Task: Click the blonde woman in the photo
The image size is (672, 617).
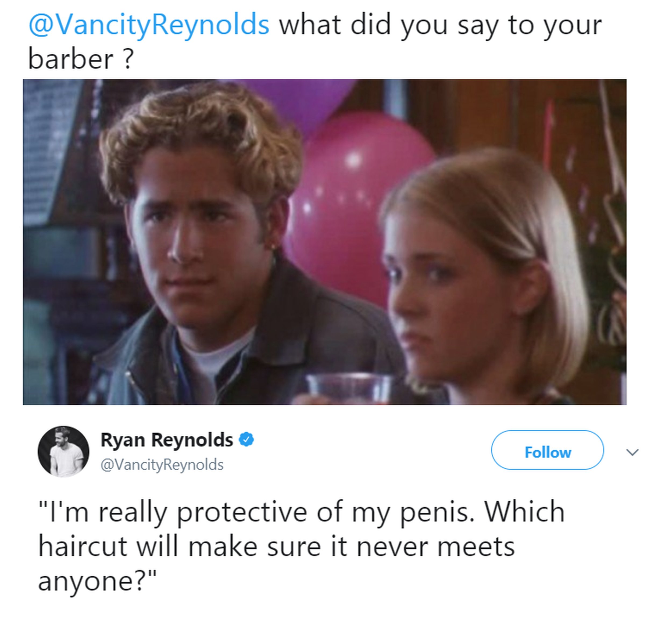Action: click(484, 277)
